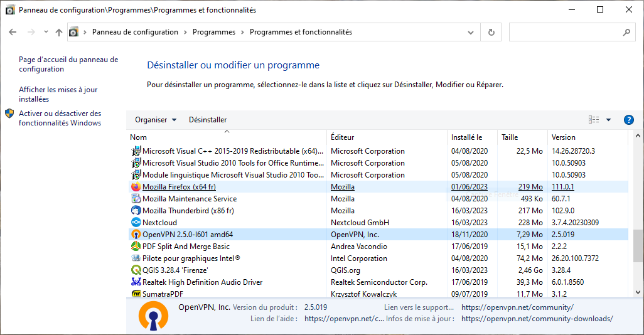644x335 pixels.
Task: Open the Organiser dropdown menu
Action: point(156,120)
